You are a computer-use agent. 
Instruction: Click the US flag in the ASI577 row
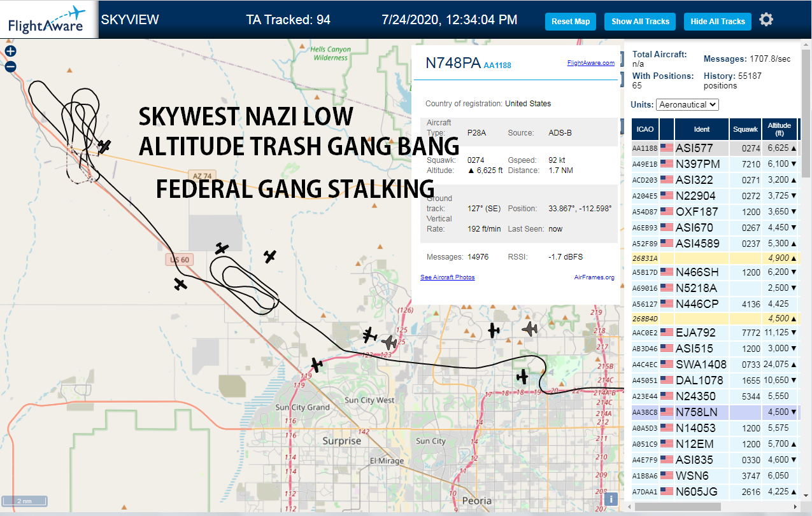click(667, 148)
